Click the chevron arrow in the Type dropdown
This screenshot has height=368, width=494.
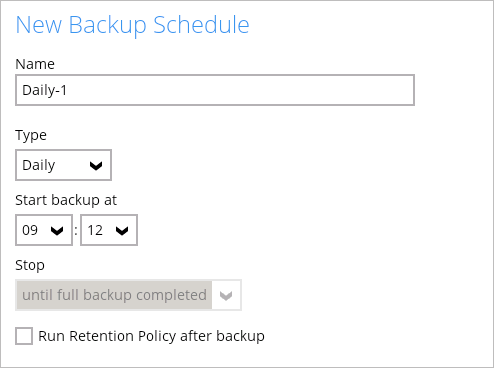[x=96, y=166]
